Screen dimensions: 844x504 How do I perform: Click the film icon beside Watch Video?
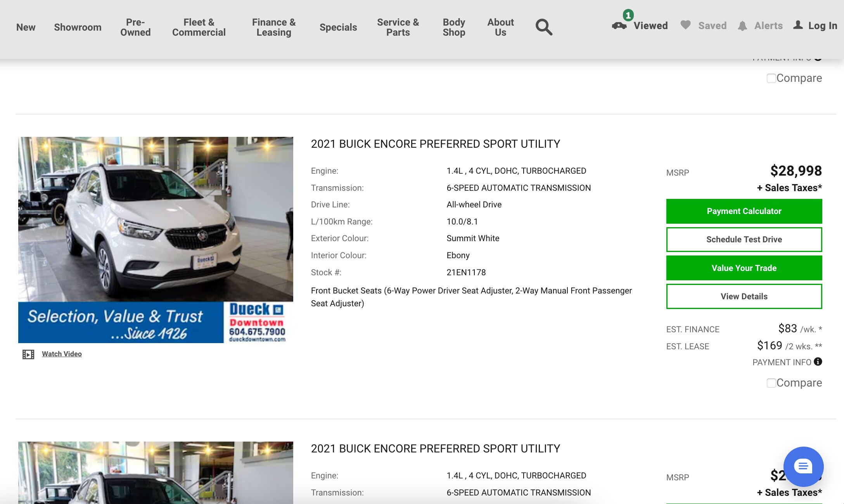click(28, 354)
